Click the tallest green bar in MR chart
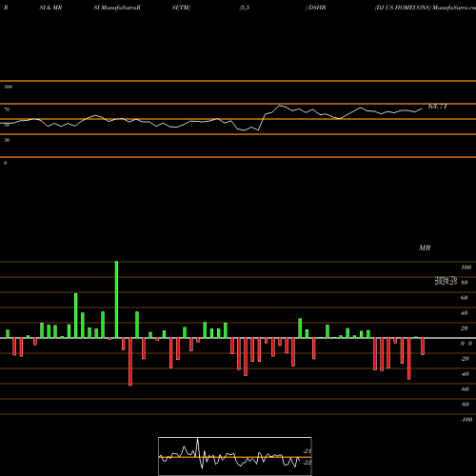Image resolution: width=476 pixels, height=476 pixels. tap(116, 300)
